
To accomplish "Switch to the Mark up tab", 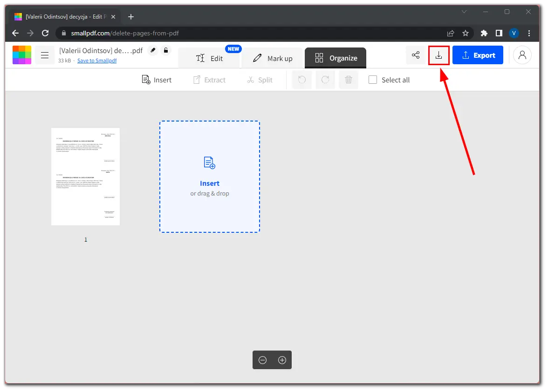I will [x=273, y=58].
